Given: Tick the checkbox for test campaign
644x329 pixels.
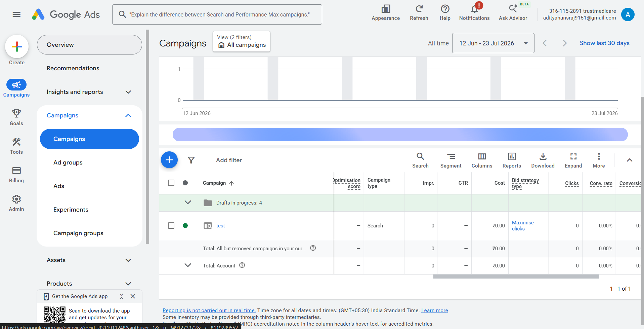Looking at the screenshot, I should tap(171, 225).
